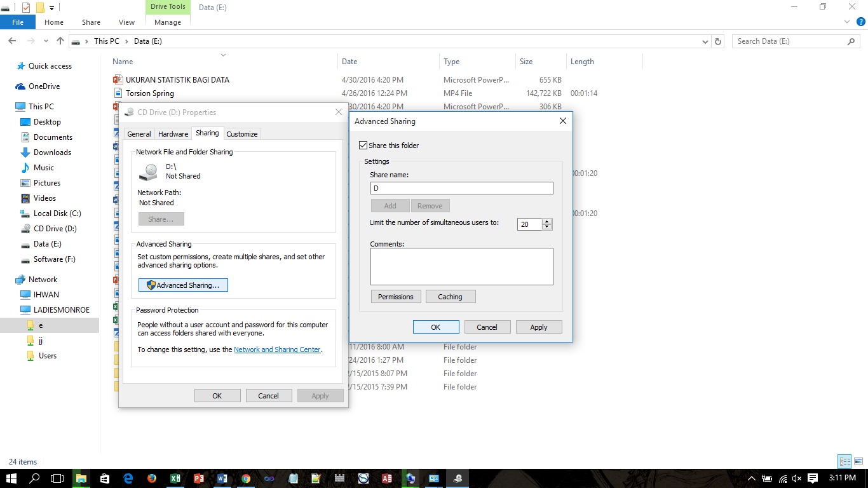Expand the ribbon with the chevron

[x=846, y=22]
